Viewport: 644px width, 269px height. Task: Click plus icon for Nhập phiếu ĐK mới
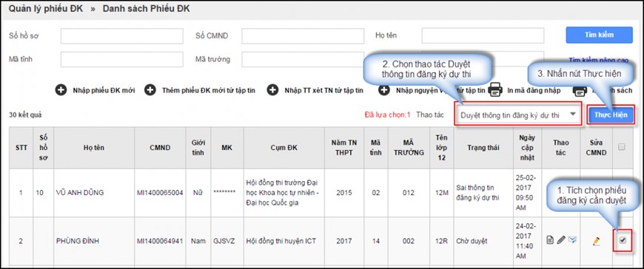[x=61, y=90]
